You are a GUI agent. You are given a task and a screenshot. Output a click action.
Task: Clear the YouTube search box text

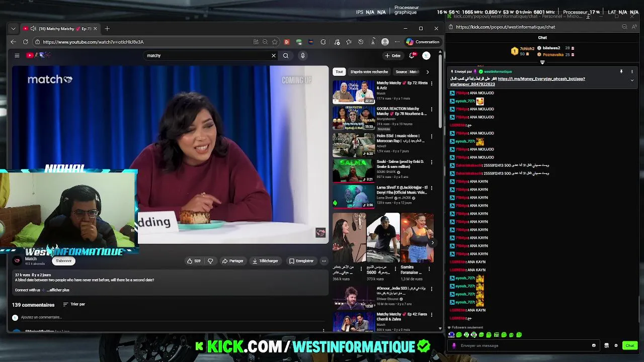coord(274,55)
